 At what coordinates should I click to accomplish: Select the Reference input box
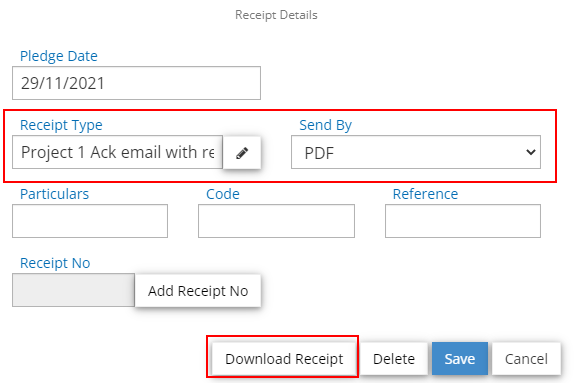463,221
